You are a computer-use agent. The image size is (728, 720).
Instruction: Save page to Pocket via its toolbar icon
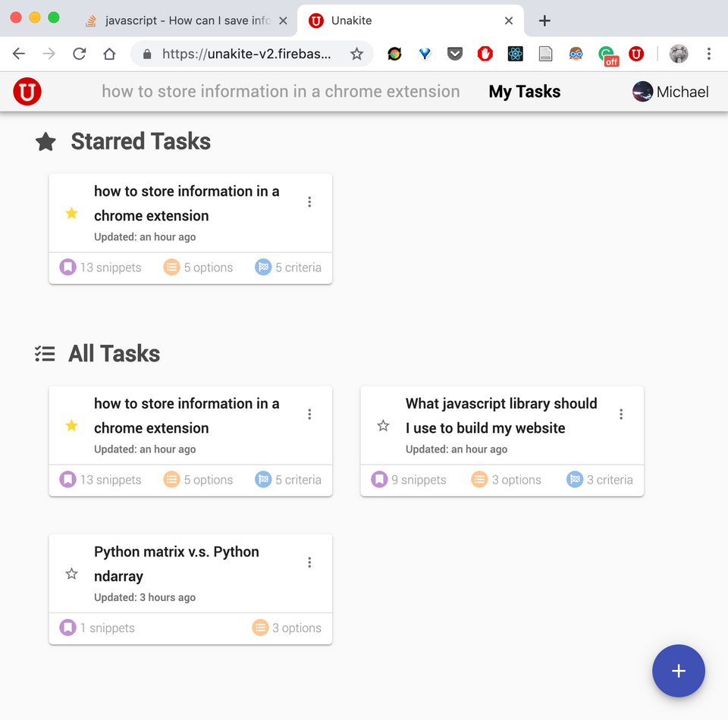point(454,54)
